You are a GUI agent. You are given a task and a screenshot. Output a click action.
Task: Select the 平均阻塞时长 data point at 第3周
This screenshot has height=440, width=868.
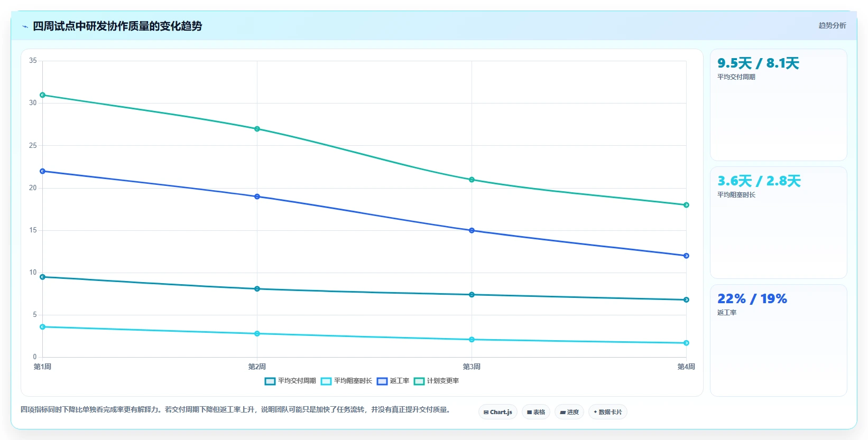[472, 340]
